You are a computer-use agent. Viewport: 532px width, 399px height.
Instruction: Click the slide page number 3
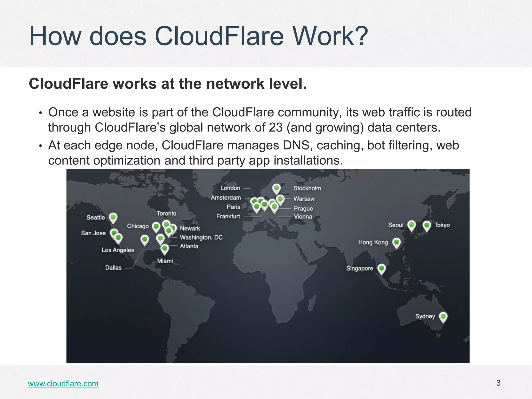[x=498, y=383]
